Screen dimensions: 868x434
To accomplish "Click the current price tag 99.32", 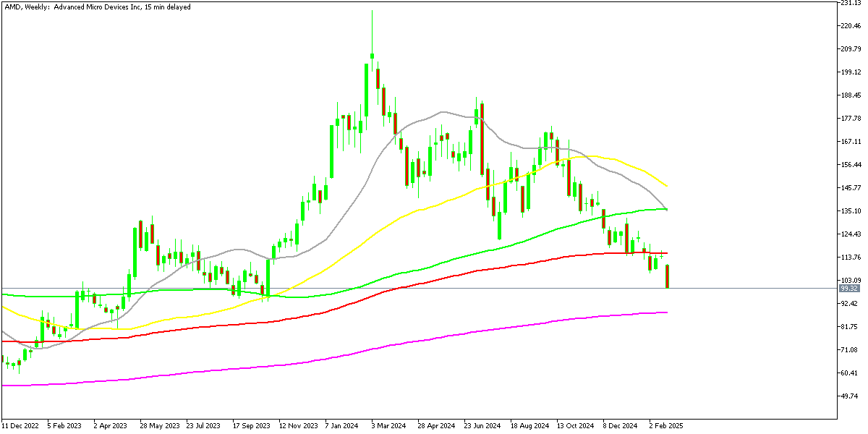I will (849, 288).
